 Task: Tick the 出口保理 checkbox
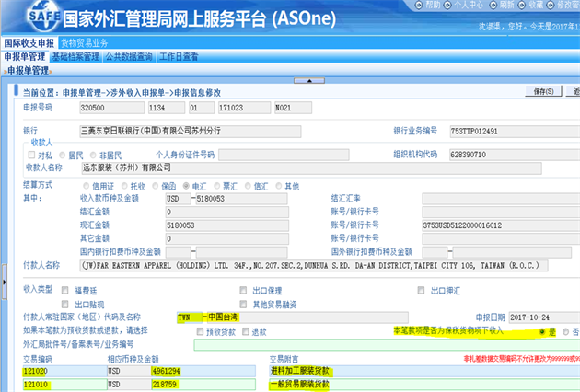[x=242, y=290]
